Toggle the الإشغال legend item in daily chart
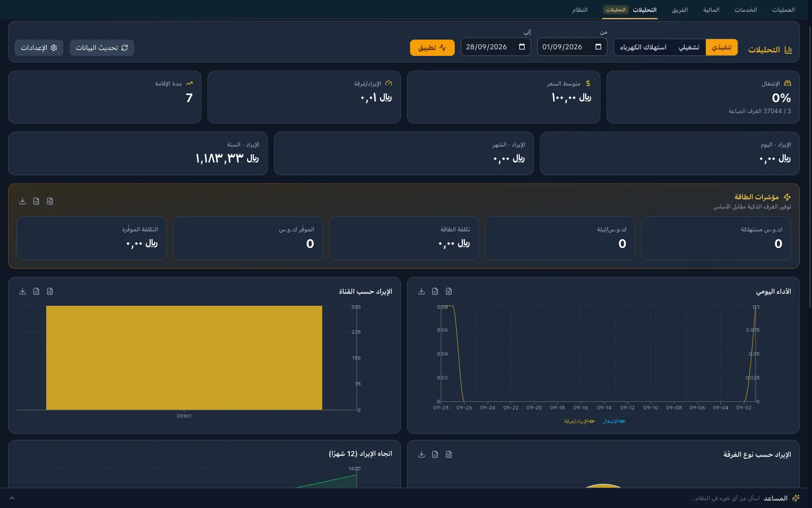 614,421
